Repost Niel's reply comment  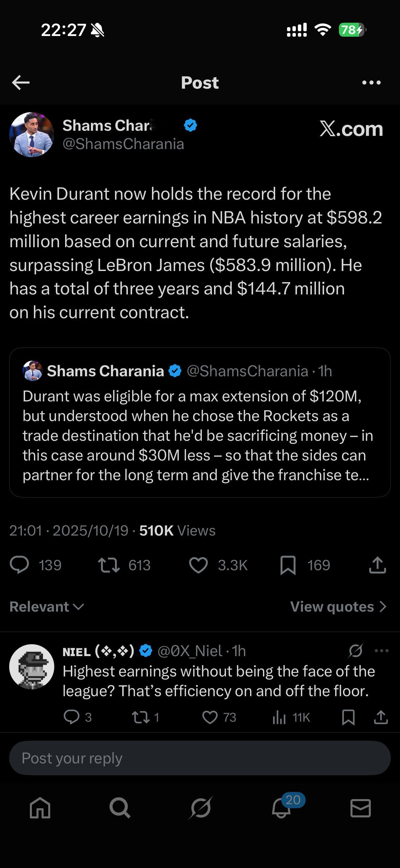coord(139,717)
